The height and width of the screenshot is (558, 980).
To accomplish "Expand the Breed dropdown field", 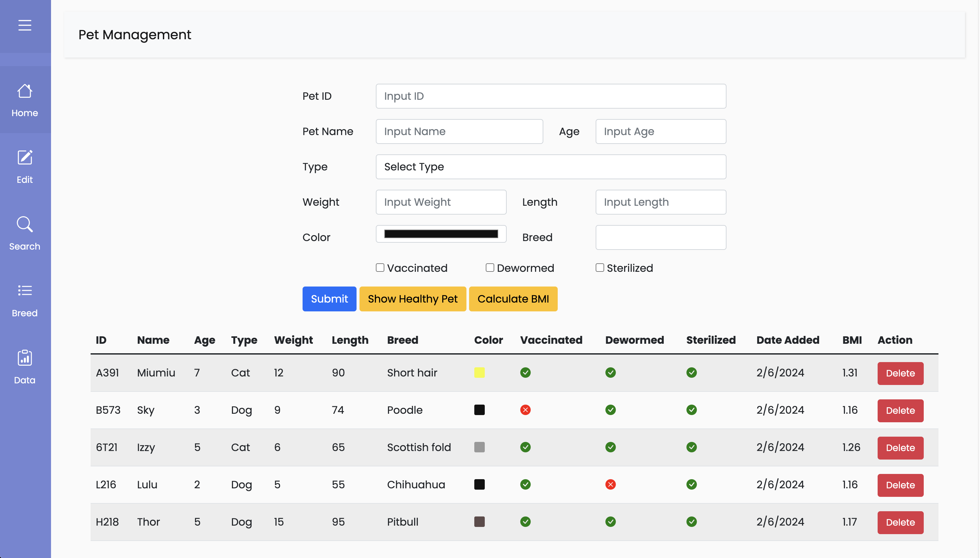I will click(x=660, y=237).
